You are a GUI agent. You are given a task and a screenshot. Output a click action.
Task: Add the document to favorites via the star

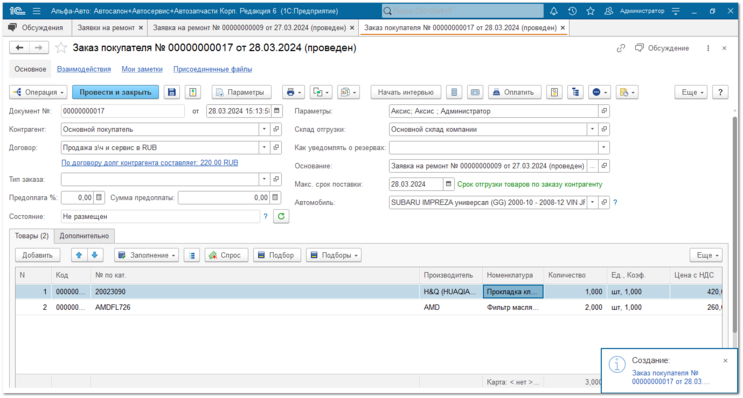[x=61, y=48]
